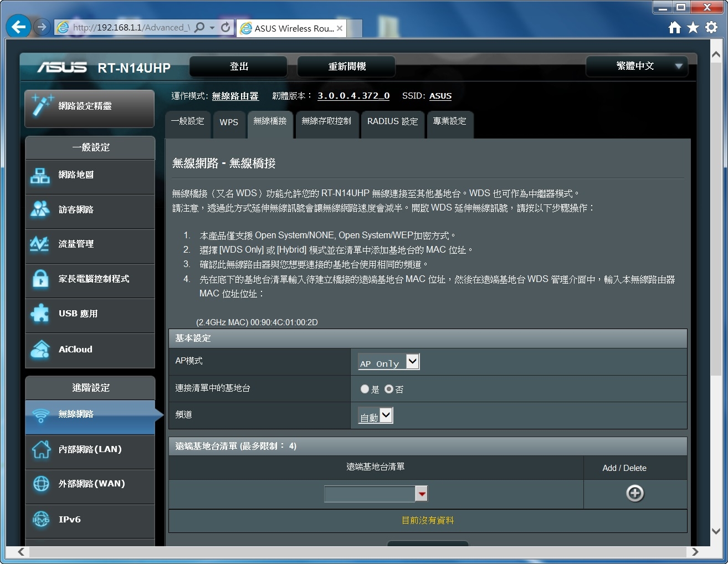Viewport: 728px width, 564px height.
Task: Click the horizontal scrollbar left arrow
Action: coord(22,552)
